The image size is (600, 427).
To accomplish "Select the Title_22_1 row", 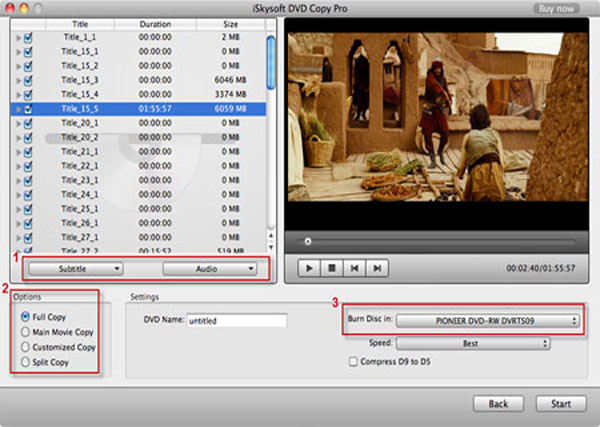I will click(x=138, y=166).
